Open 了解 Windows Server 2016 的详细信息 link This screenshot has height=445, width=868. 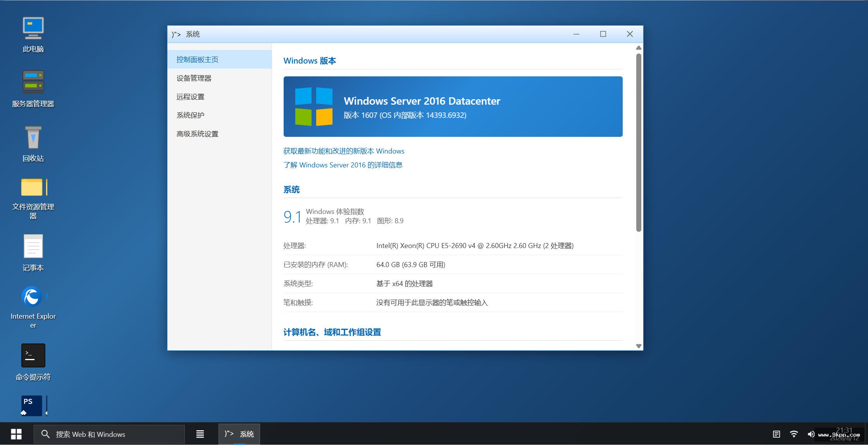(343, 165)
